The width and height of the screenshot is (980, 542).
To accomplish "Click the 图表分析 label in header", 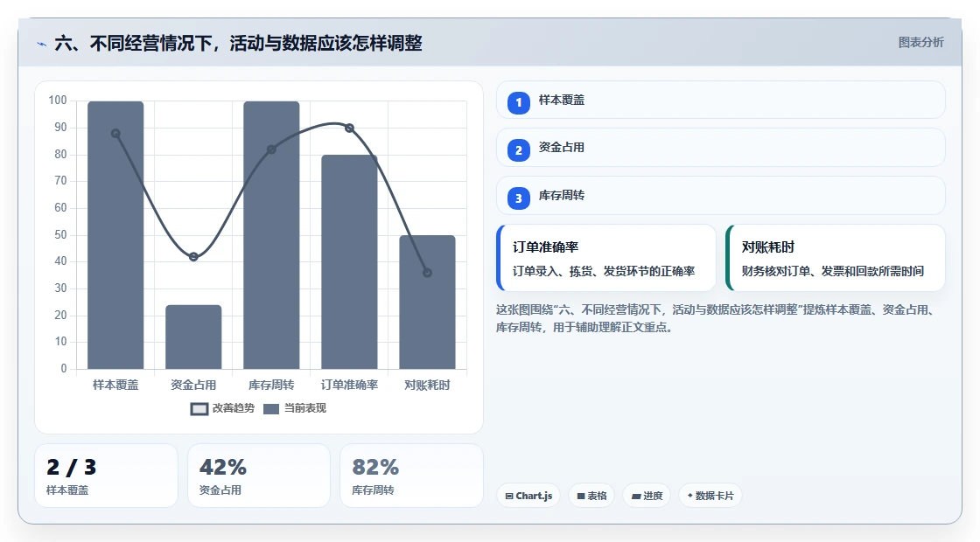I will (920, 43).
